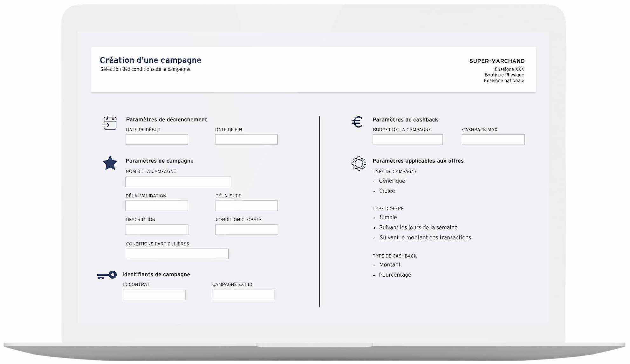This screenshot has height=364, width=630.
Task: Click the Création d'une campagne title
Action: tap(151, 60)
